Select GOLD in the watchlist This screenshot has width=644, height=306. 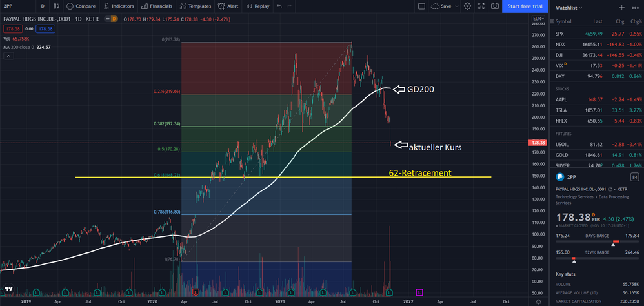point(598,155)
